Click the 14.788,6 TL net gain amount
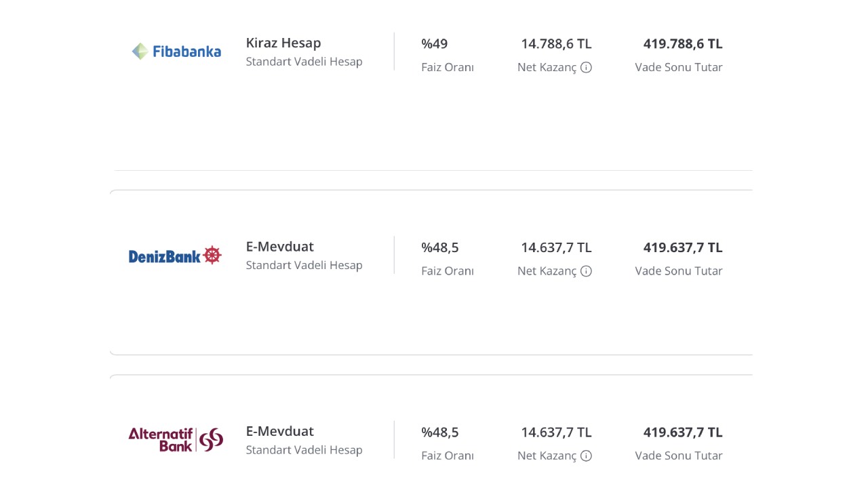This screenshot has width=868, height=488. (x=556, y=44)
